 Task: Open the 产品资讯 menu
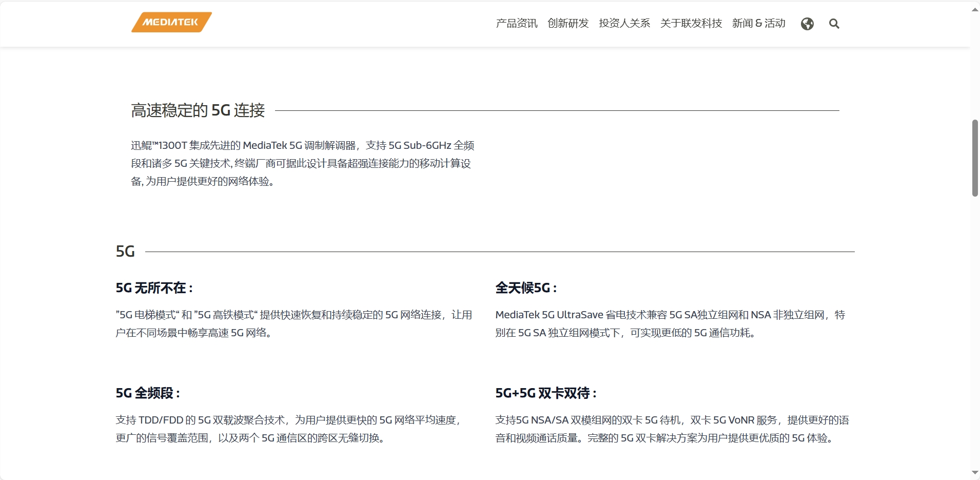pos(517,23)
